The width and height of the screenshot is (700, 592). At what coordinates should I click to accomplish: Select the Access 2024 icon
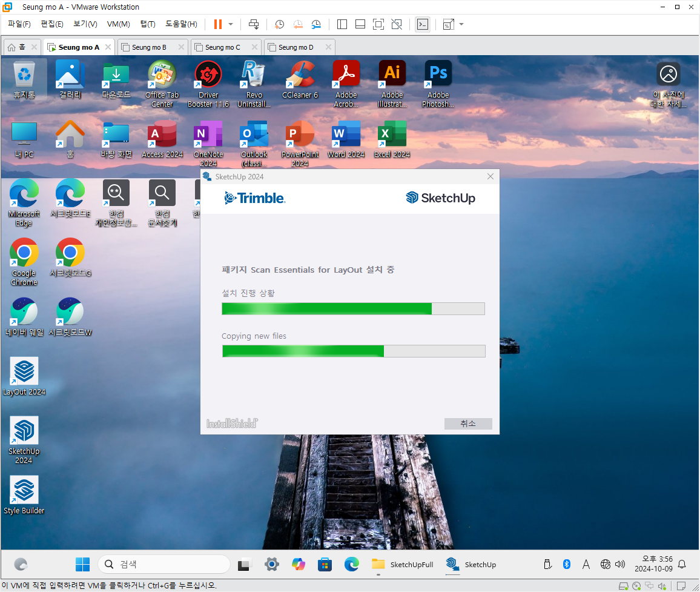(162, 139)
